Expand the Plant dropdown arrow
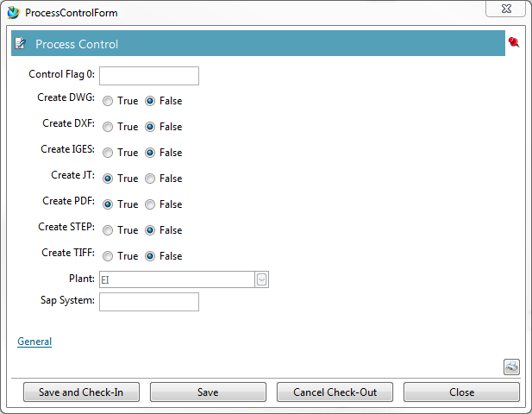The image size is (532, 414). 262,279
